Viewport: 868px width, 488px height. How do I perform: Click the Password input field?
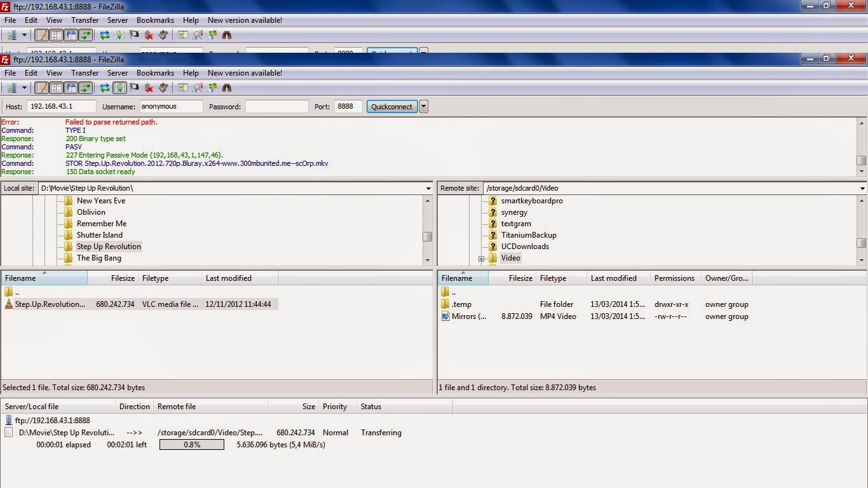coord(276,107)
